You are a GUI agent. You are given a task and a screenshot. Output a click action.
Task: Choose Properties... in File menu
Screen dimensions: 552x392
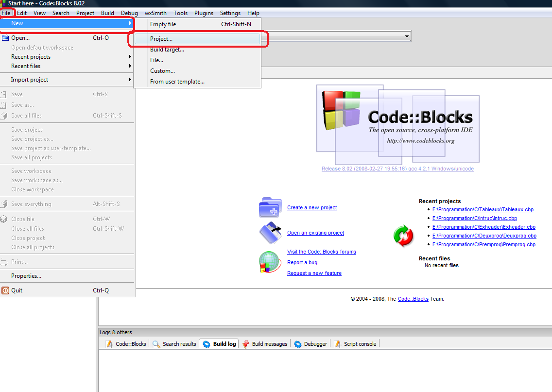67,276
